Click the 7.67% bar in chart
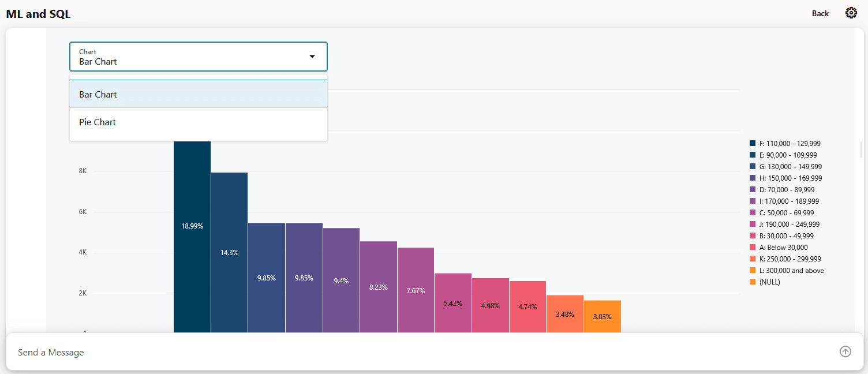Screen dimensions: 868x374 coord(416,290)
